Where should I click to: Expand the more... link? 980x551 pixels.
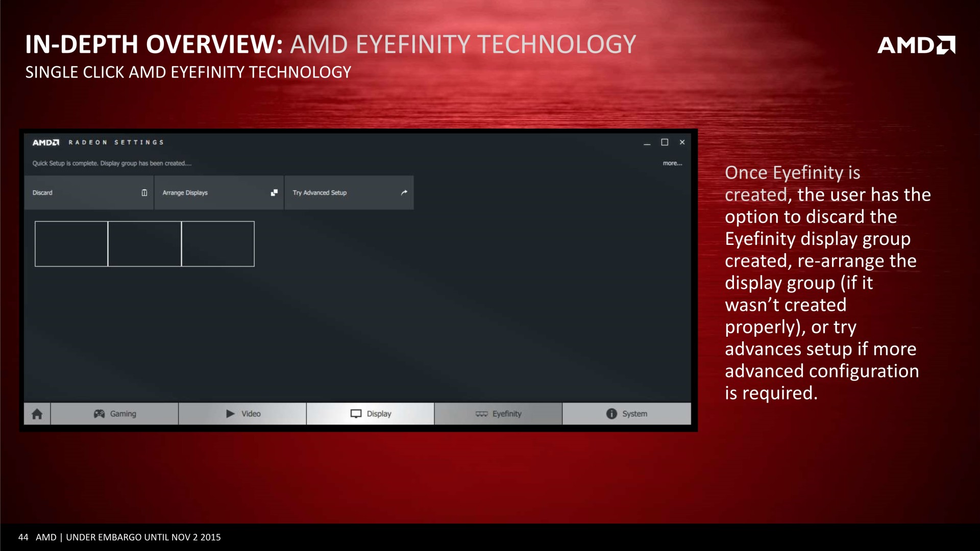pyautogui.click(x=672, y=163)
